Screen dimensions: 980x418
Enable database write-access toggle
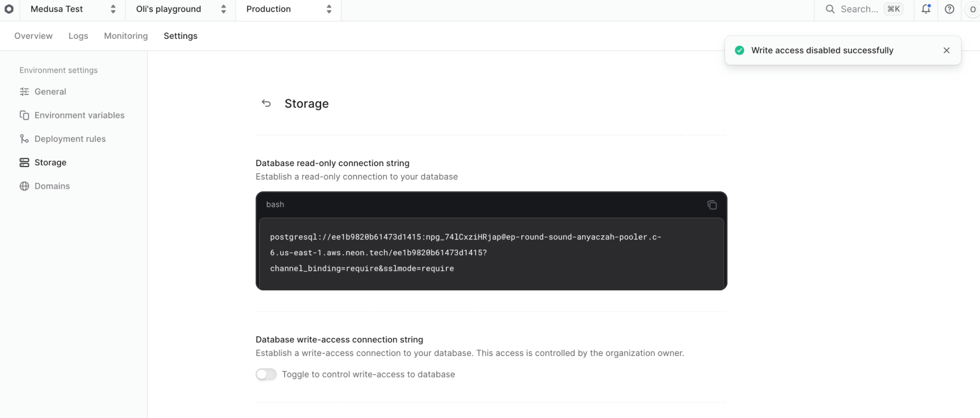pyautogui.click(x=266, y=374)
